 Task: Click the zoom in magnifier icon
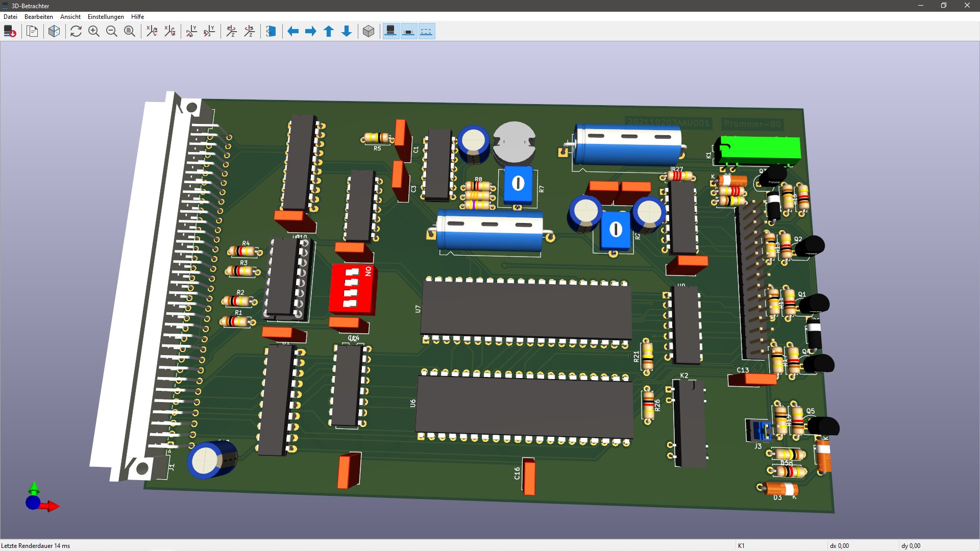[x=94, y=32]
